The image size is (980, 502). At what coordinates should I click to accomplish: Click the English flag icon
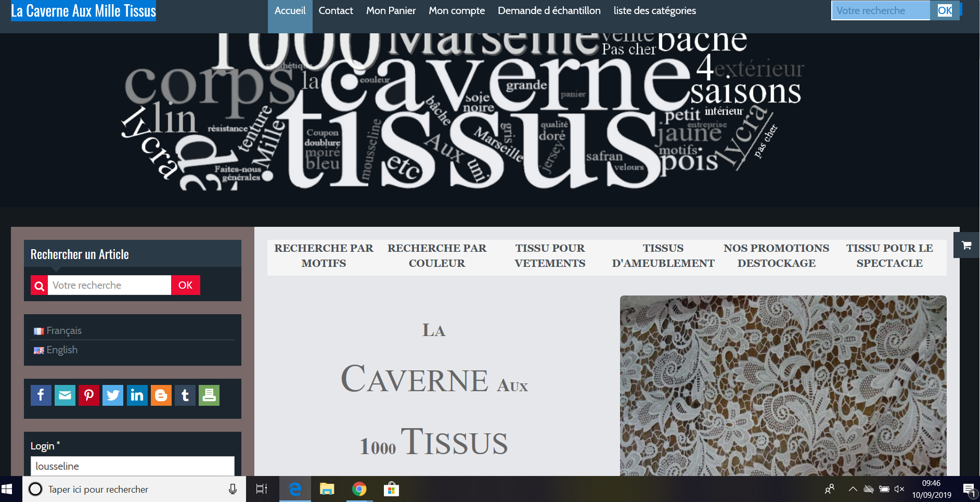click(x=39, y=351)
